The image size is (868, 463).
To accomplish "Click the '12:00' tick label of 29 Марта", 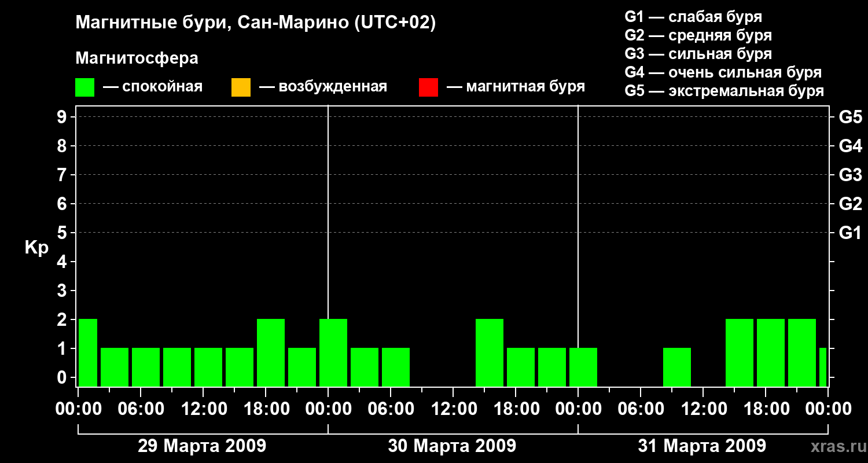I will pyautogui.click(x=203, y=409).
